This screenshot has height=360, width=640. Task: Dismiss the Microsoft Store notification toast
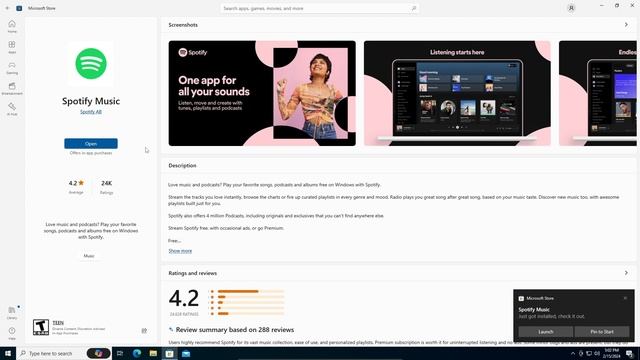click(x=625, y=298)
